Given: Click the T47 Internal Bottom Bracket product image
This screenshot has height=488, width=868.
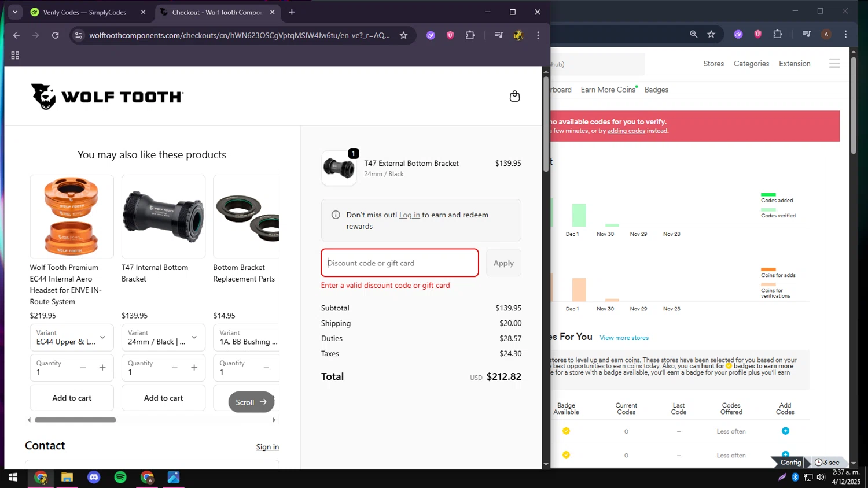Looking at the screenshot, I should click(164, 217).
